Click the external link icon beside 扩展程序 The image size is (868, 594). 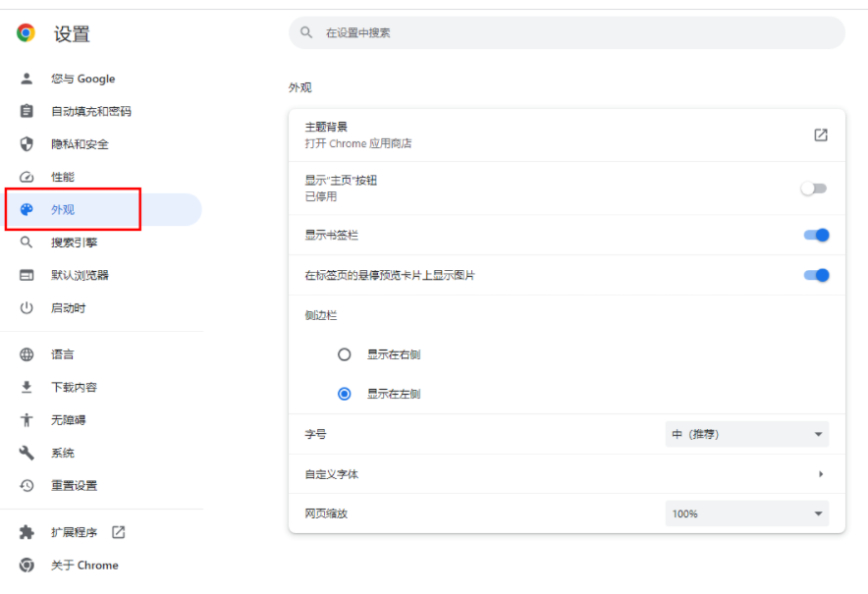point(119,532)
